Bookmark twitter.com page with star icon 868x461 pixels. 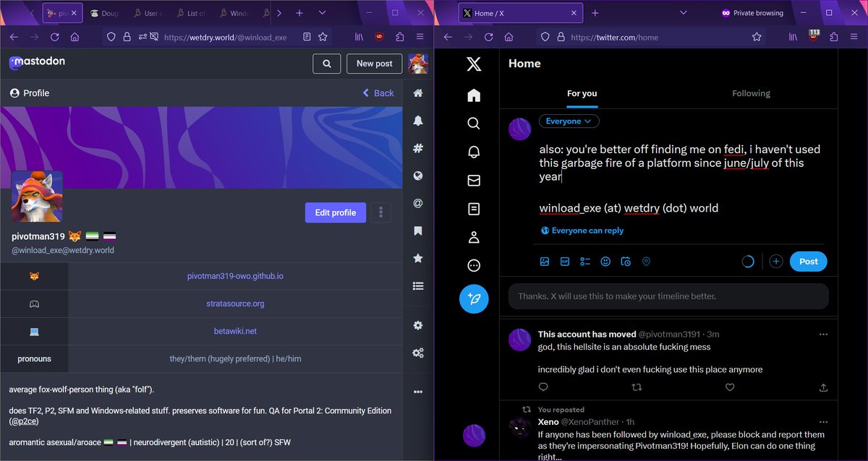[x=757, y=37]
